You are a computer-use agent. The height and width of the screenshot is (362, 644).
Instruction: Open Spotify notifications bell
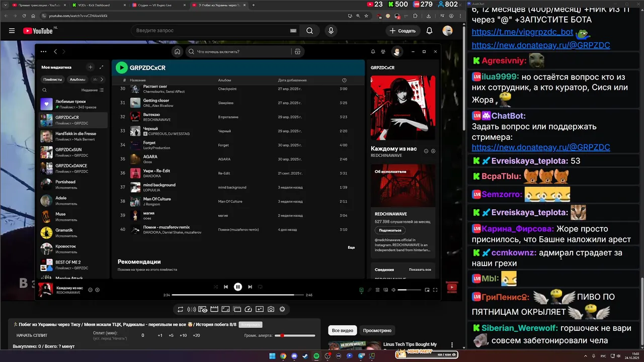coord(373,51)
